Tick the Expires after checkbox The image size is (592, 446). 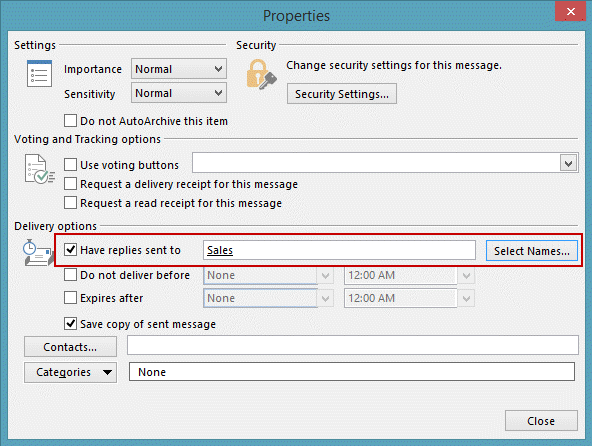click(x=70, y=298)
